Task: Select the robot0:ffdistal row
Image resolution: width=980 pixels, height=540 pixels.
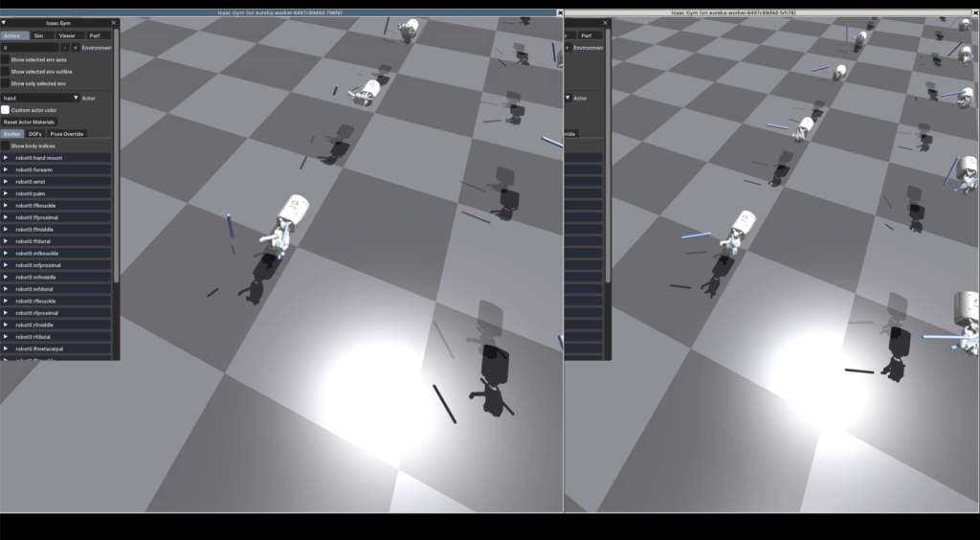Action: coord(56,241)
